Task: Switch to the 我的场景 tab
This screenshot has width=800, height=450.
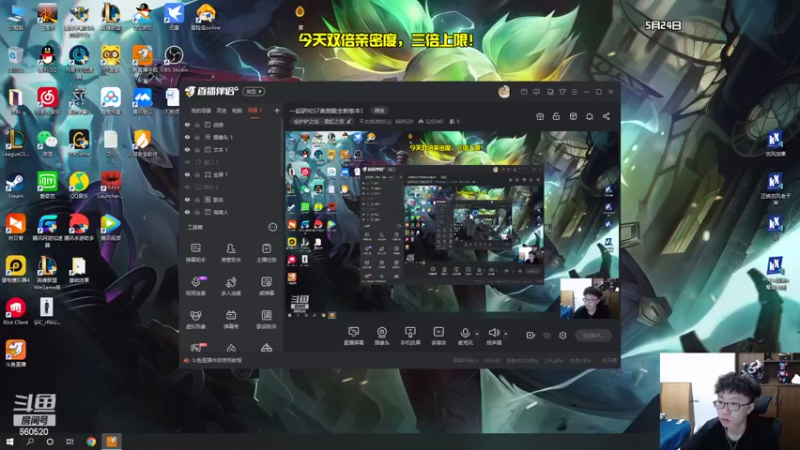Action: (x=201, y=110)
